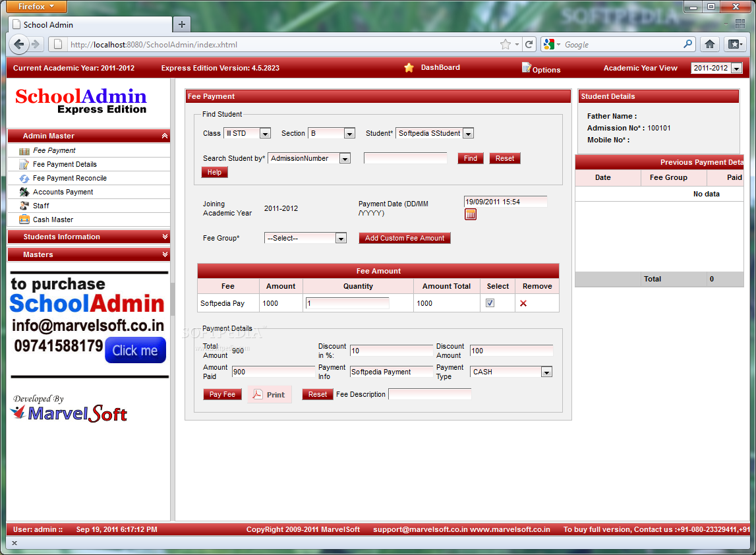Remove the Softpedia Pay fee row
756x555 pixels.
pyautogui.click(x=523, y=303)
